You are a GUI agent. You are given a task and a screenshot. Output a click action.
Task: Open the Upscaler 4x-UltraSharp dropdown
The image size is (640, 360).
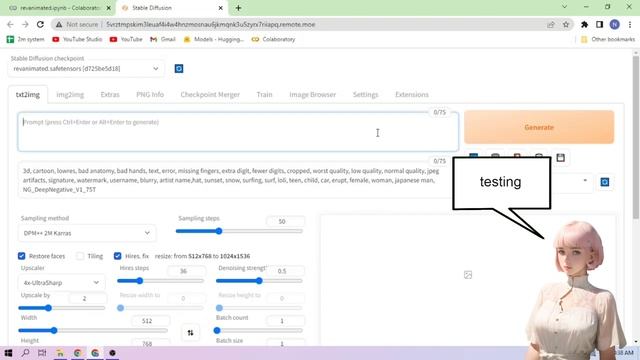(x=61, y=282)
